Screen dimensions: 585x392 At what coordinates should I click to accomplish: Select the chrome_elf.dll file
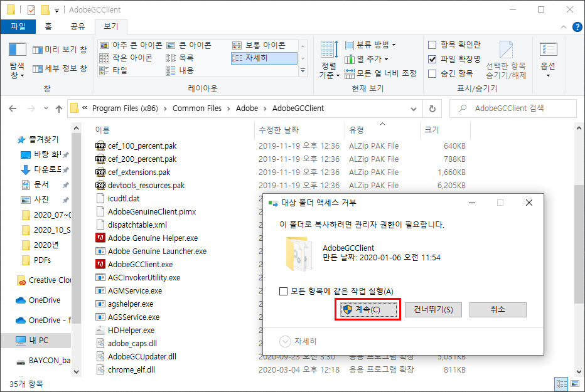coord(131,370)
